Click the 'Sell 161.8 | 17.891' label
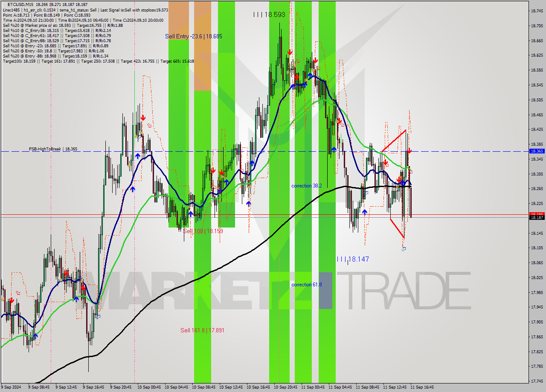Image resolution: width=546 pixels, height=392 pixels. point(202,330)
